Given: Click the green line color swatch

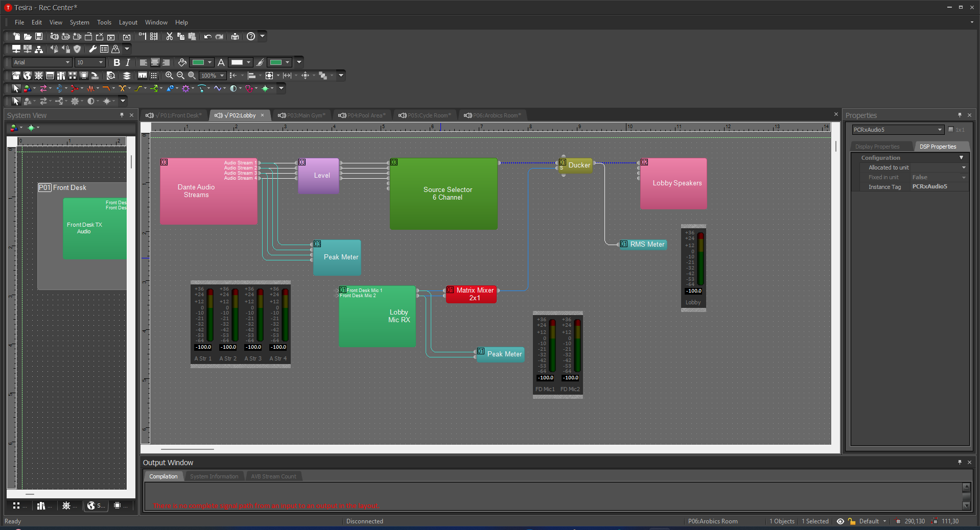Looking at the screenshot, I should click(x=276, y=62).
